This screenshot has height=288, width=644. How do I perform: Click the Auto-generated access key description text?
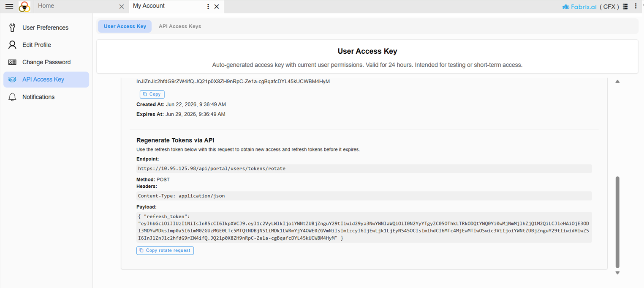point(367,65)
